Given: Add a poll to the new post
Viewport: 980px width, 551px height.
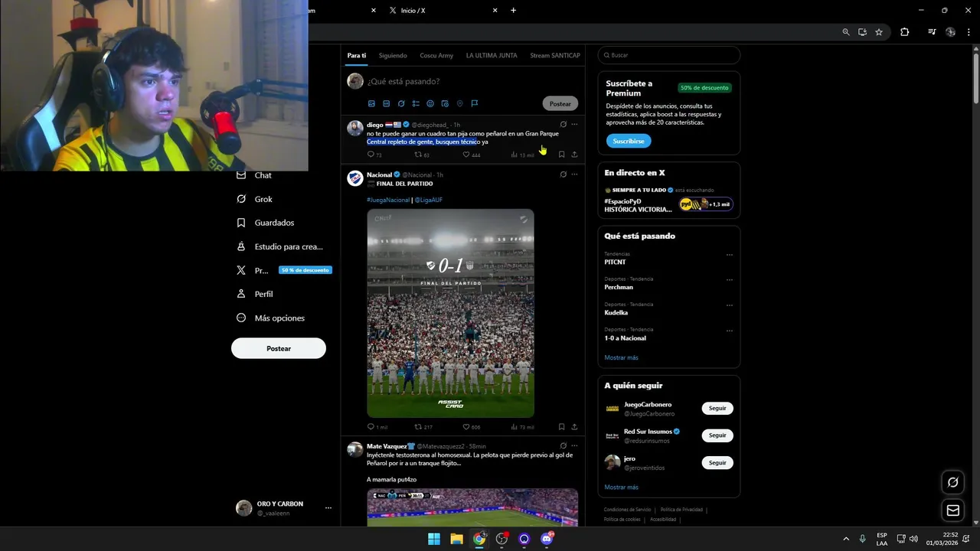Looking at the screenshot, I should [416, 103].
